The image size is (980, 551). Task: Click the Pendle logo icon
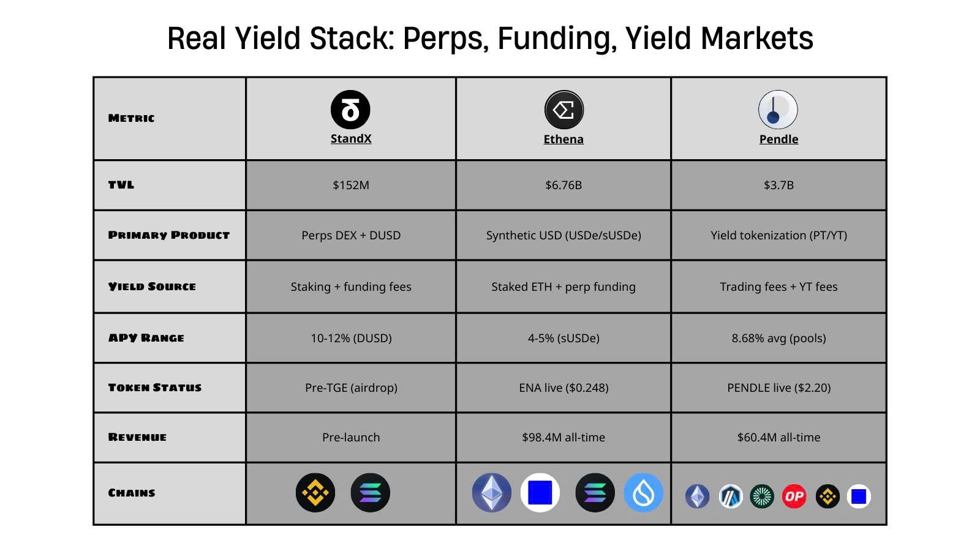(x=778, y=110)
